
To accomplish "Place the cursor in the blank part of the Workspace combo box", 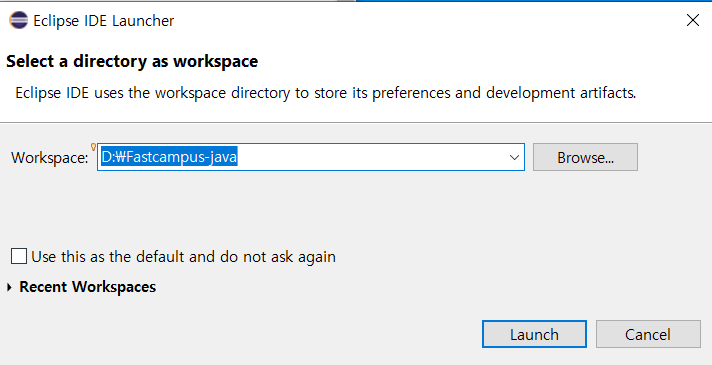I will click(x=370, y=157).
